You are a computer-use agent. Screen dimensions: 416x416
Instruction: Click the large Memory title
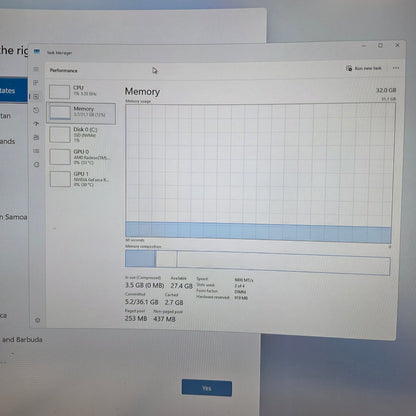pyautogui.click(x=142, y=91)
